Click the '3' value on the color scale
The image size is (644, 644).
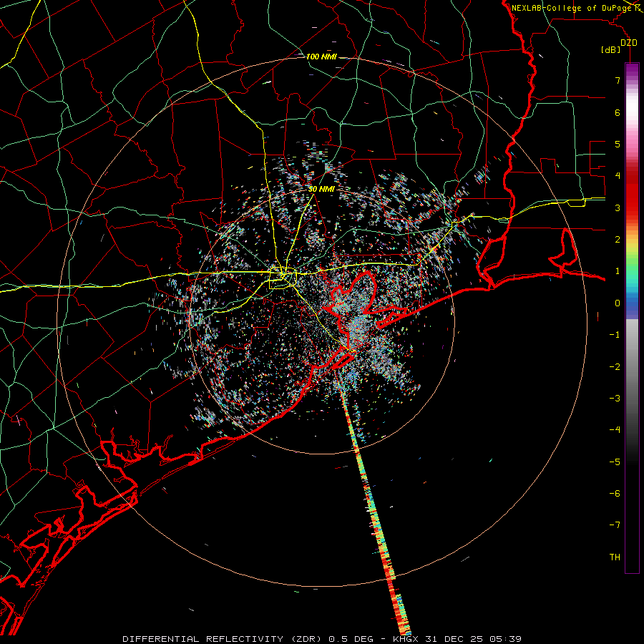[618, 208]
